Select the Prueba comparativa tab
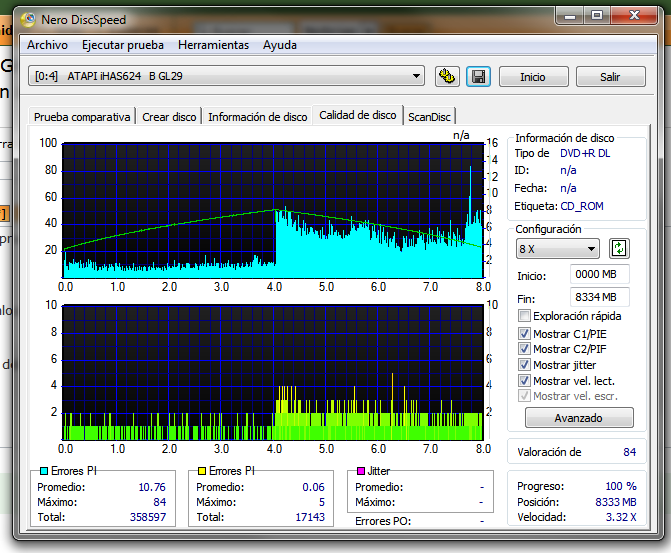This screenshot has width=671, height=553. coord(82,117)
